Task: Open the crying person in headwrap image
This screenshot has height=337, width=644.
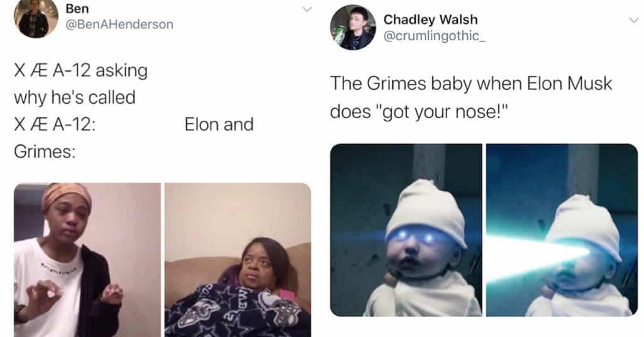Action: click(87, 260)
